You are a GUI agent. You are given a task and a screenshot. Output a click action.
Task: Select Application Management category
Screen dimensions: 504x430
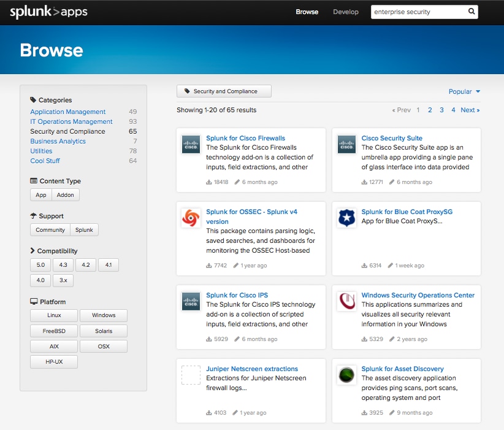(68, 112)
